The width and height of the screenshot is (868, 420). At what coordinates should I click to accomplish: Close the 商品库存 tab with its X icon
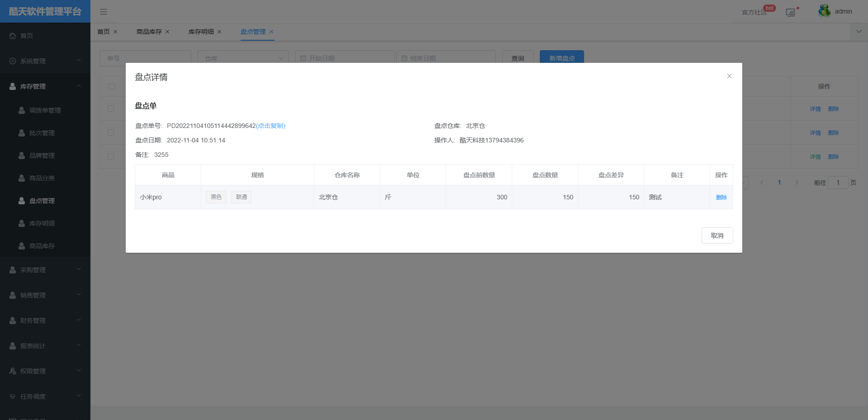pyautogui.click(x=167, y=32)
